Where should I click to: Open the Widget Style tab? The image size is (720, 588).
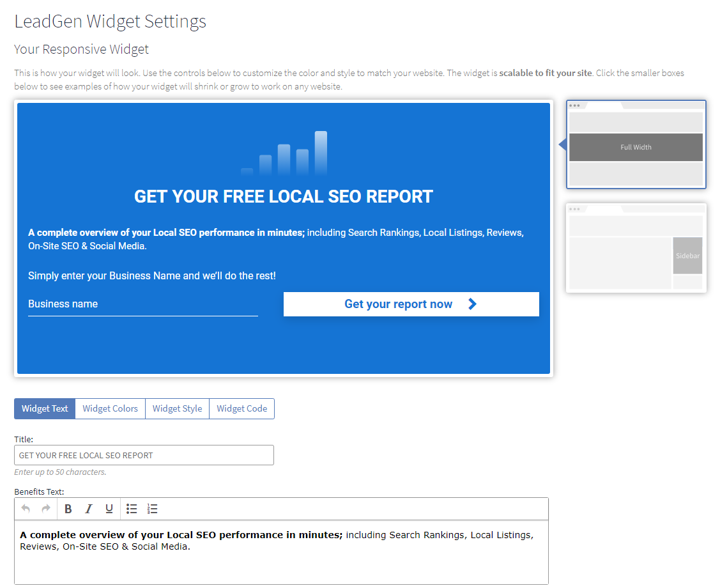177,408
